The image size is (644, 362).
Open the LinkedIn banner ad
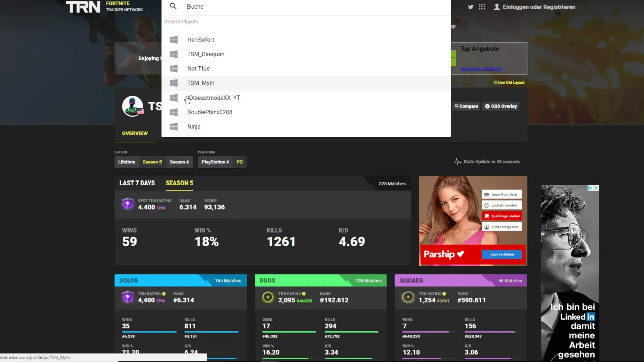pos(570,273)
